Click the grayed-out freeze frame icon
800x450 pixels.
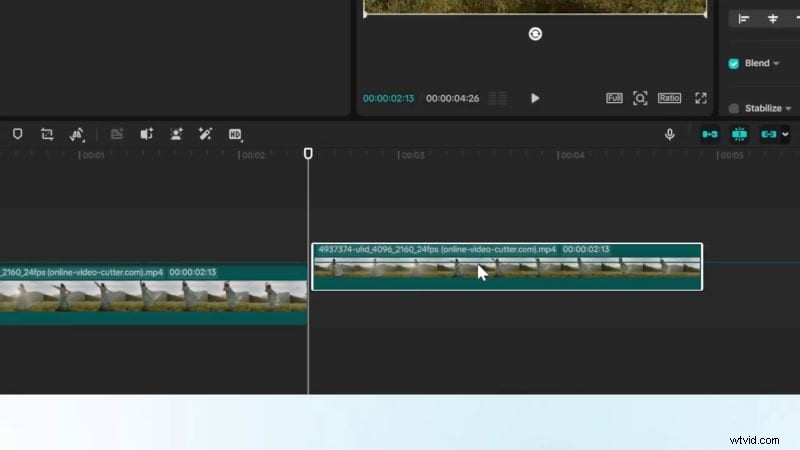(117, 134)
